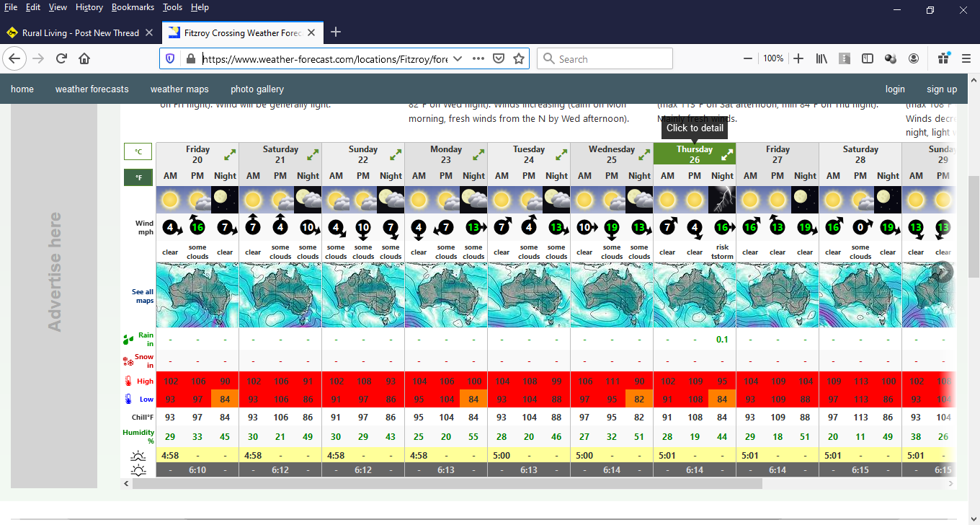The height and width of the screenshot is (525, 980).
Task: Expand Friday 20 forecast detail arrows
Action: click(230, 154)
